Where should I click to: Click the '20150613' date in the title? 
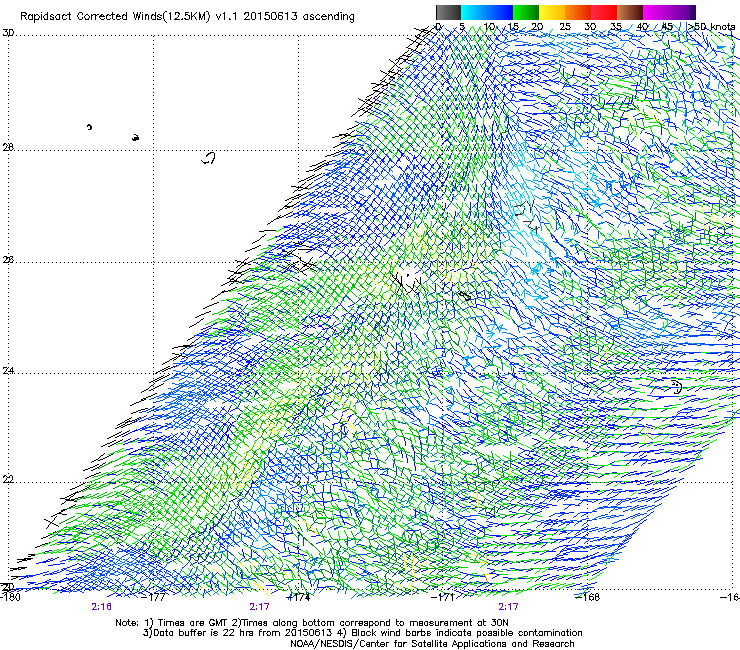[x=270, y=16]
